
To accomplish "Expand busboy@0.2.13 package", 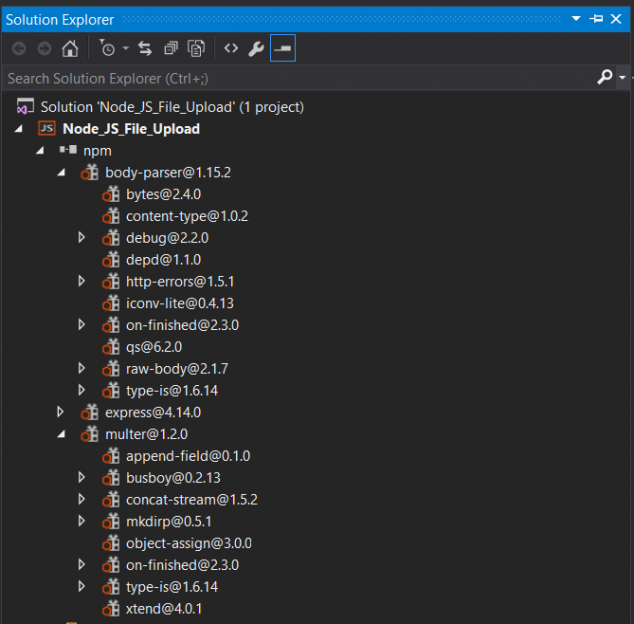I will click(x=81, y=478).
